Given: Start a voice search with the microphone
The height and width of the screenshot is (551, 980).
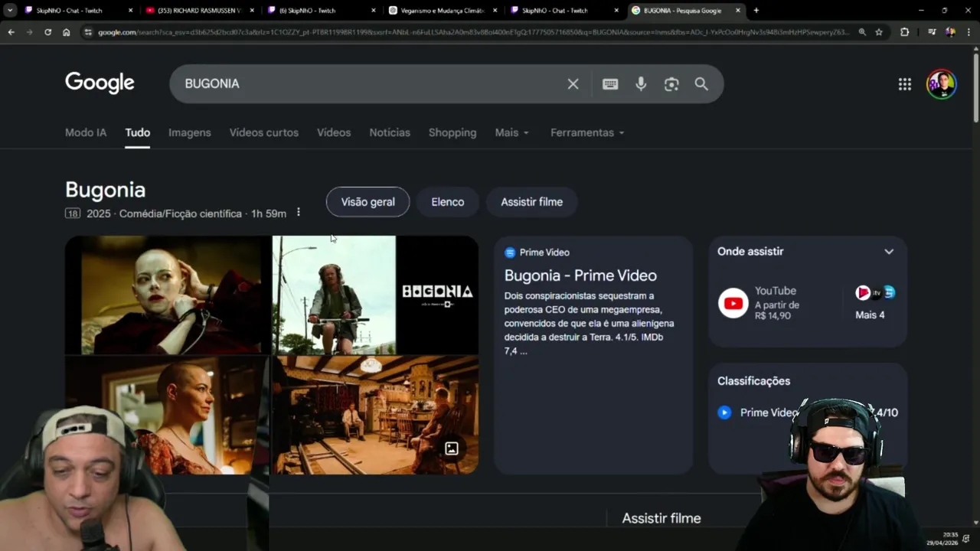Looking at the screenshot, I should (641, 84).
